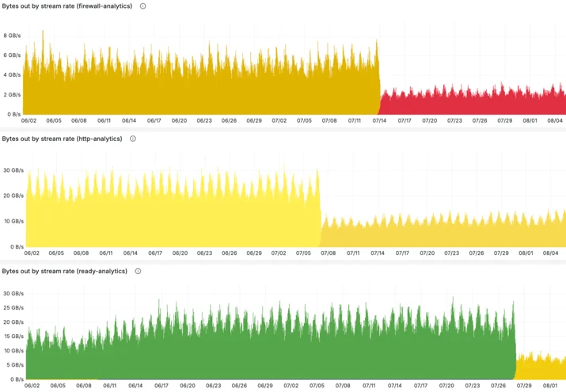This screenshot has width=566, height=392.
Task: Click 07/14 date on firewall-analytics time axis
Action: tap(379, 120)
